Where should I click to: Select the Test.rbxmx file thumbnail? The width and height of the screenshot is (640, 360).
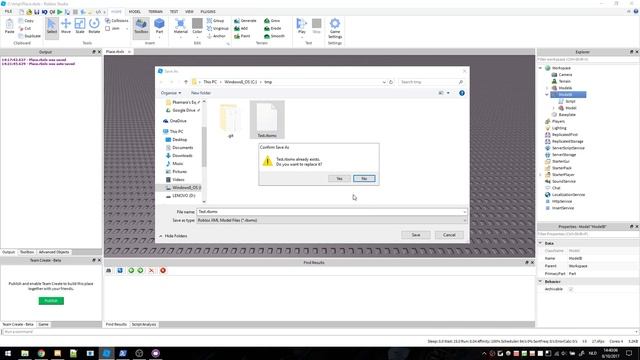pos(267,120)
